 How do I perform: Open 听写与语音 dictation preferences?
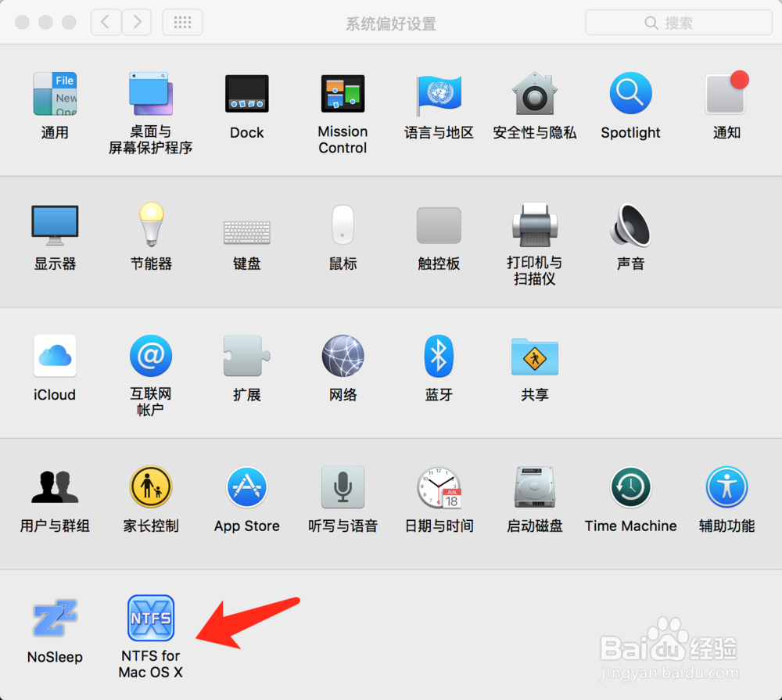coord(343,486)
